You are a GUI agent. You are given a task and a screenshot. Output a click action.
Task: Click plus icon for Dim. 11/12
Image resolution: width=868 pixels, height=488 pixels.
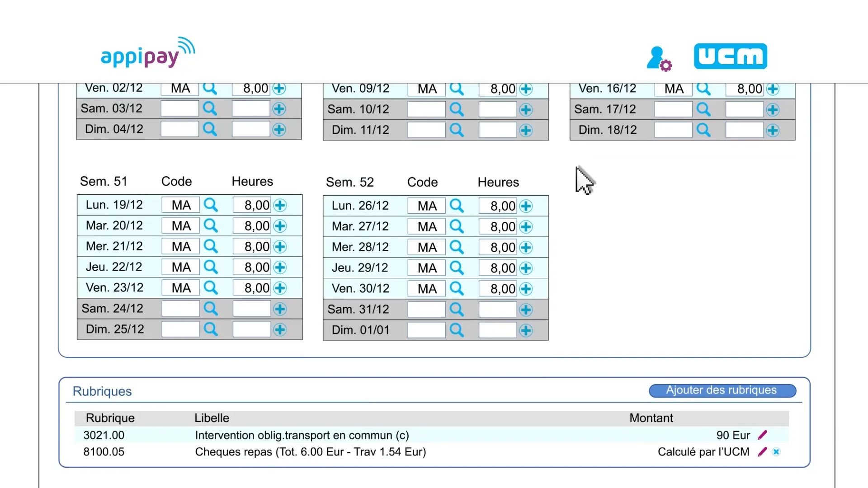click(x=526, y=130)
